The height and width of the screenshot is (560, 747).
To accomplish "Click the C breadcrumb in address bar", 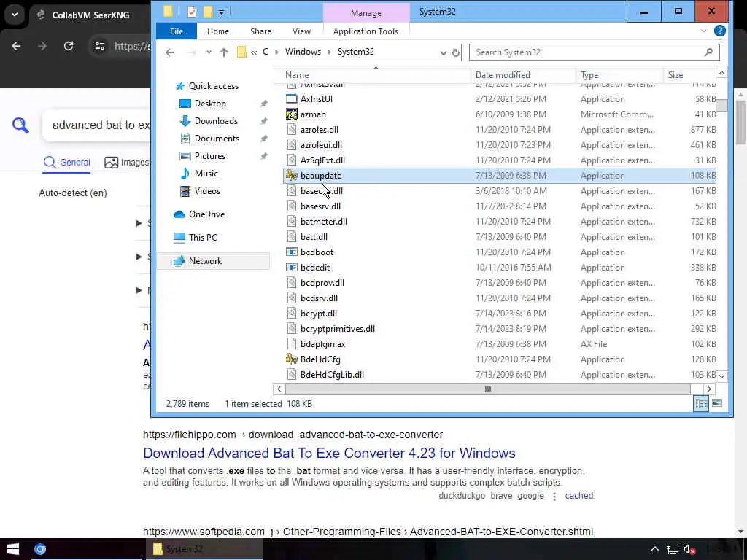I will pos(266,52).
